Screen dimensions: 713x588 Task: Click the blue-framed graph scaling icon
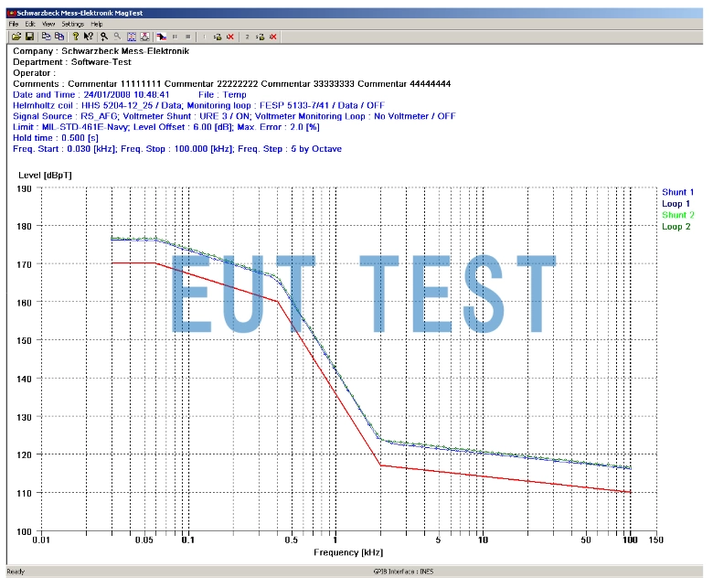coord(132,37)
